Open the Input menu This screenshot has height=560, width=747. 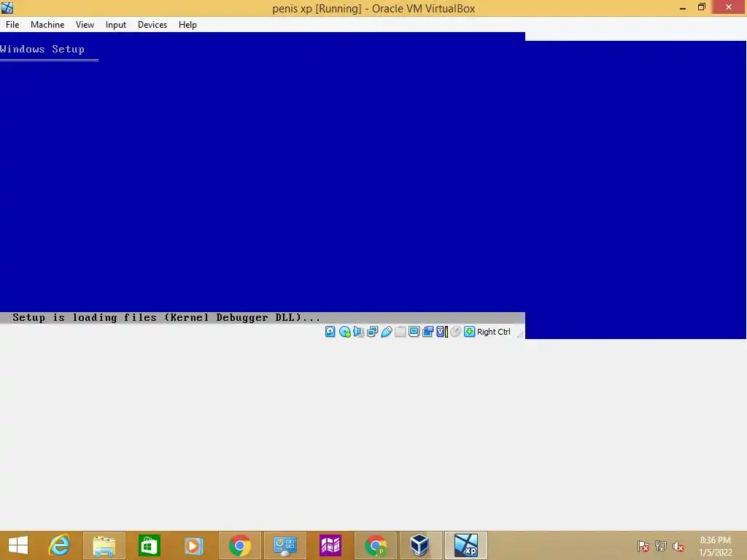(116, 25)
